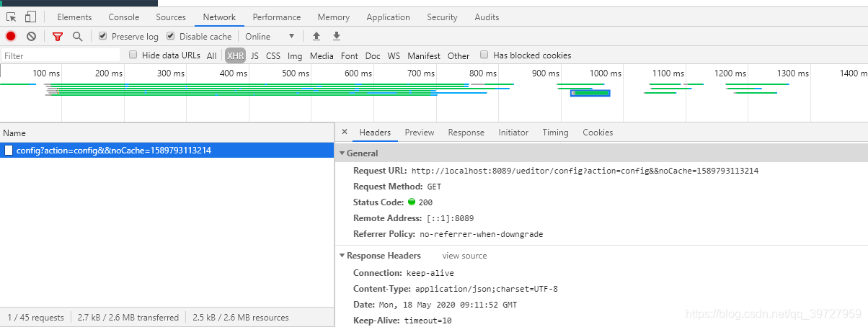The height and width of the screenshot is (327, 868).
Task: Click the Request Method GET value
Action: click(434, 187)
